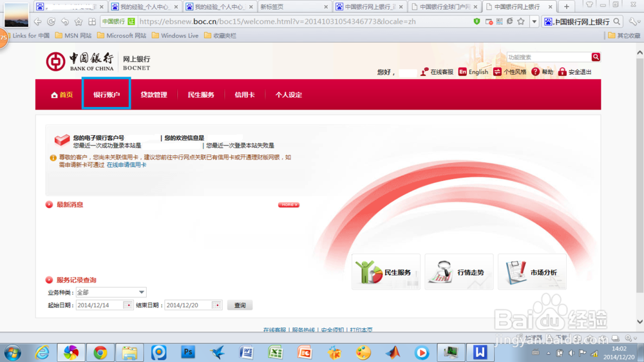The width and height of the screenshot is (644, 362).
Task: Open the 收藏夹栏 bookmark folder
Action: (x=220, y=35)
